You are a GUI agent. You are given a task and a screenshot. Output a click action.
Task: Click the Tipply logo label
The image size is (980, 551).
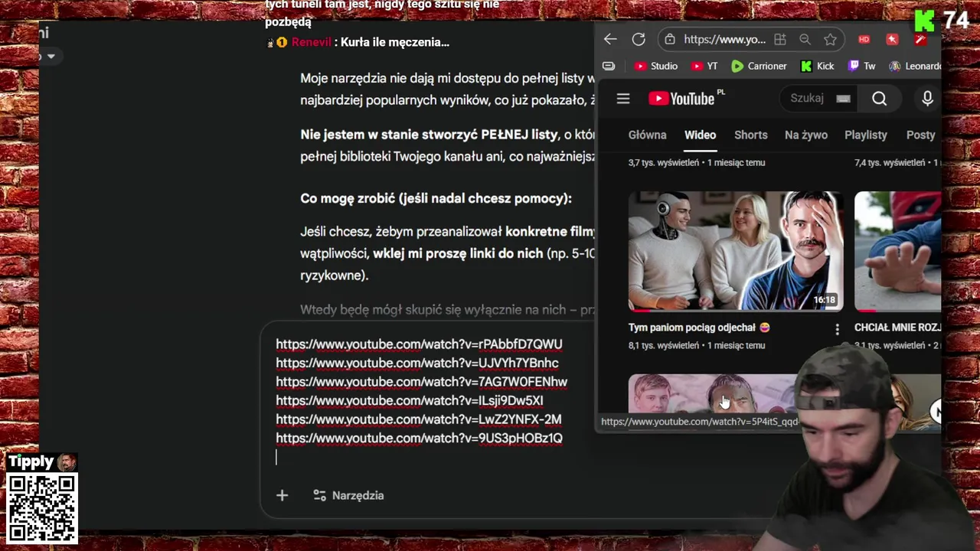pos(42,462)
